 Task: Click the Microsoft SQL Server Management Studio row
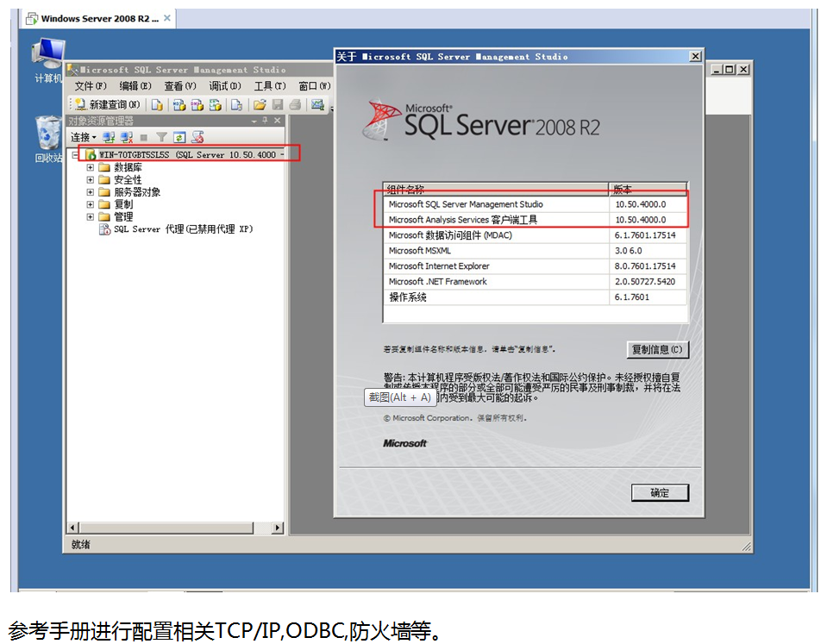[x=536, y=204]
